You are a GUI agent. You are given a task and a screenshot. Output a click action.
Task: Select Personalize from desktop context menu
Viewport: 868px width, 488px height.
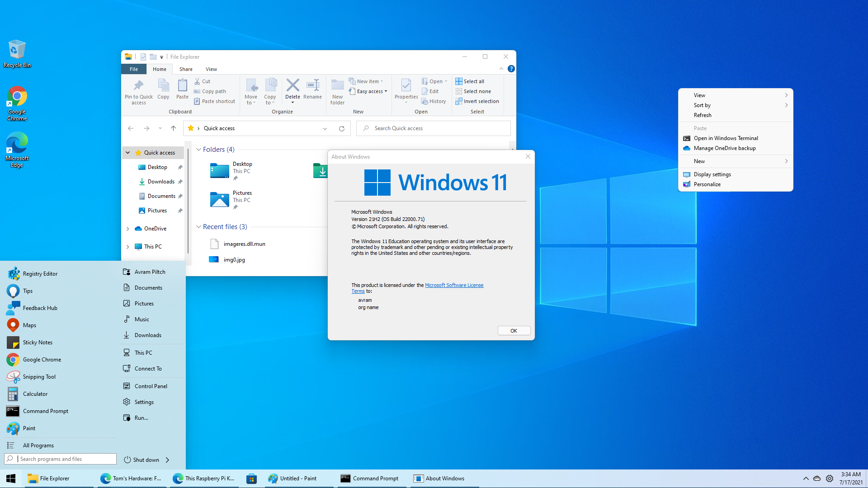pos(707,183)
